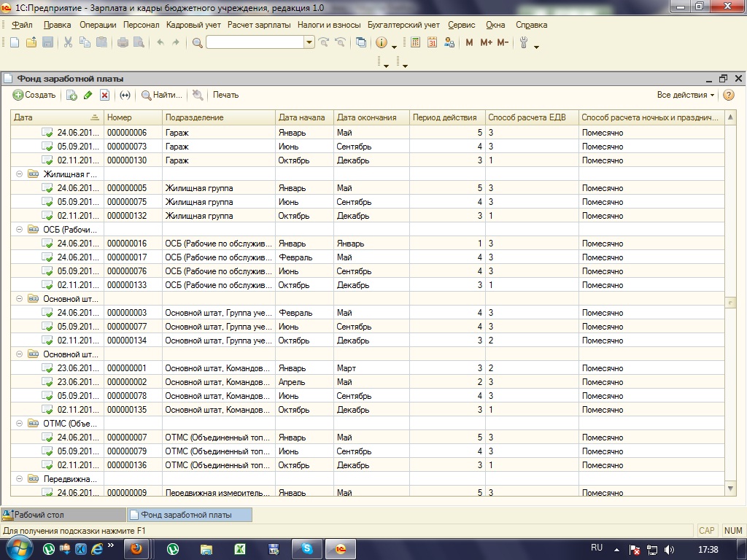Click the Создать button
Screen dimensions: 747x560
pos(34,95)
